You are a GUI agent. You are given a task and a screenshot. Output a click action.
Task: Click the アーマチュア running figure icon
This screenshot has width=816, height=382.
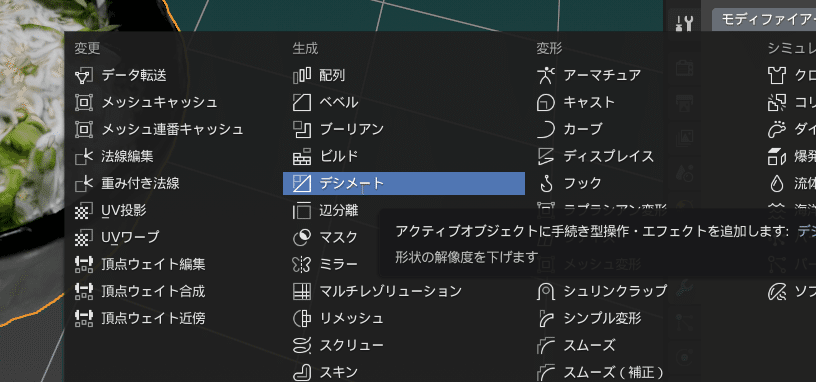pyautogui.click(x=545, y=75)
